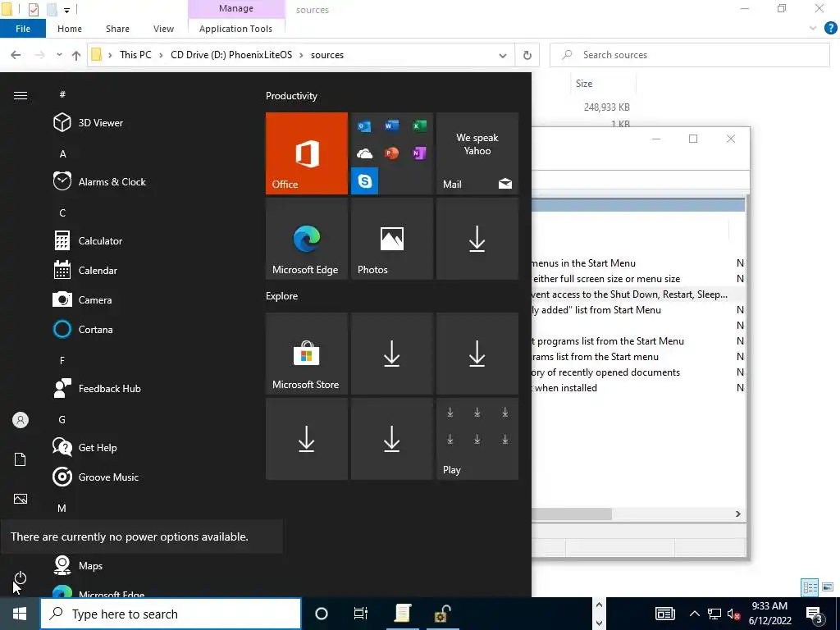Launch the Microsoft Edge tile
The width and height of the screenshot is (840, 630).
pyautogui.click(x=307, y=239)
